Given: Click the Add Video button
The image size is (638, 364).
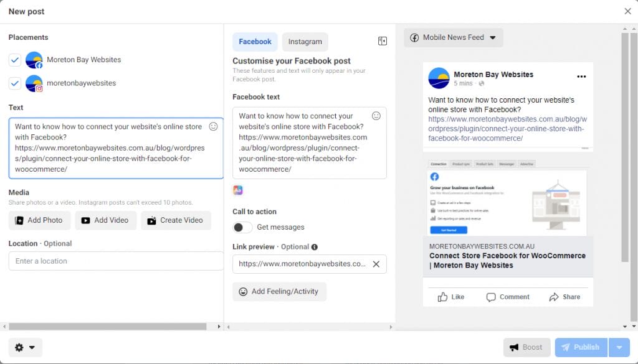Looking at the screenshot, I should [106, 220].
